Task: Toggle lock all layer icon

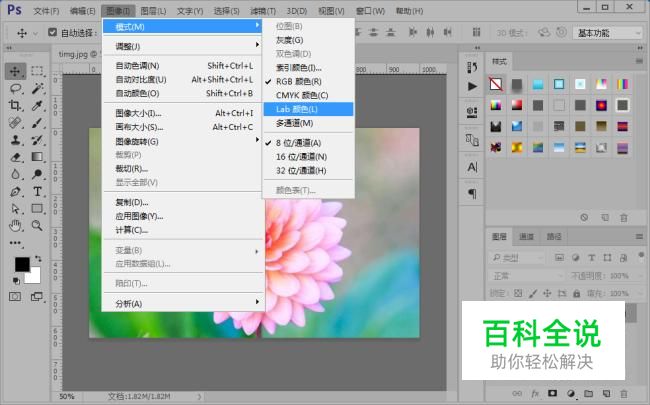Action: point(576,293)
